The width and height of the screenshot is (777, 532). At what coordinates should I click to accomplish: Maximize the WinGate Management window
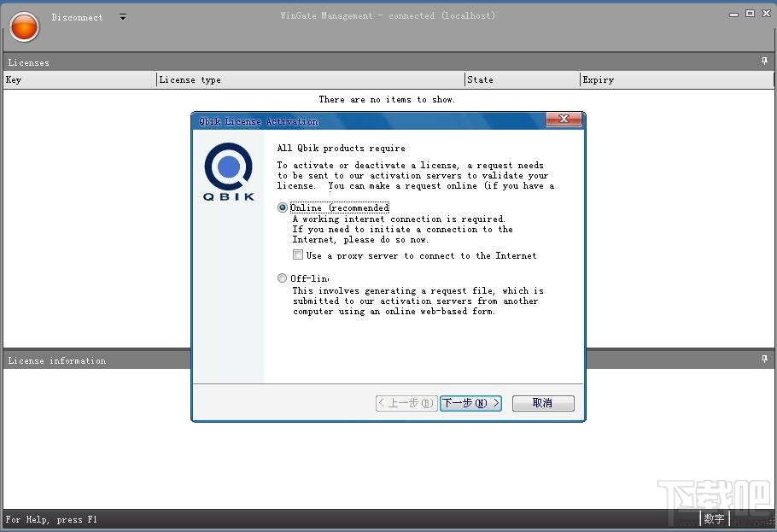coord(751,14)
